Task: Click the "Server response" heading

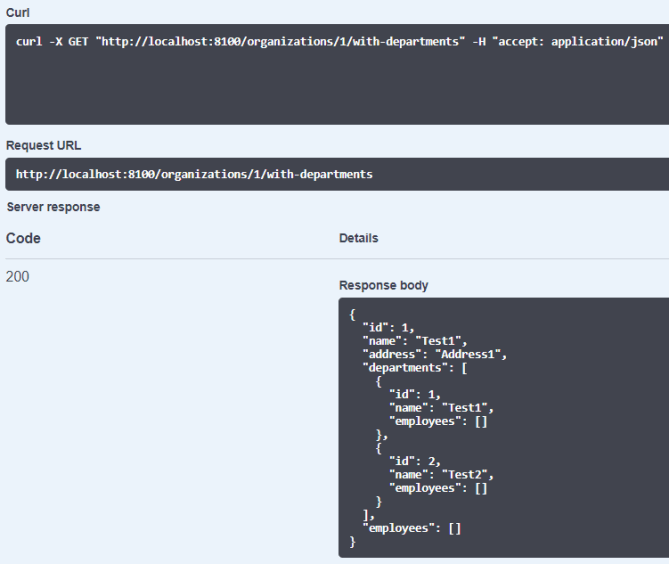Action: tap(53, 207)
